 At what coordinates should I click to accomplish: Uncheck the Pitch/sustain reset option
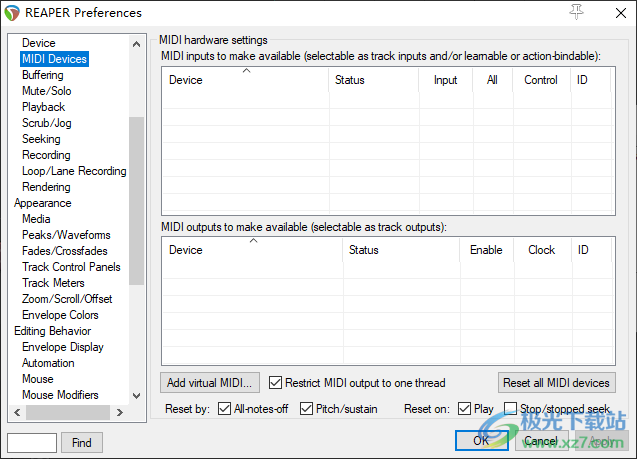306,409
